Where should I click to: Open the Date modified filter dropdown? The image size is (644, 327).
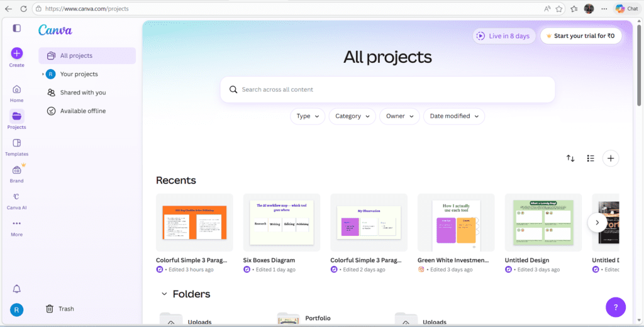coord(454,116)
